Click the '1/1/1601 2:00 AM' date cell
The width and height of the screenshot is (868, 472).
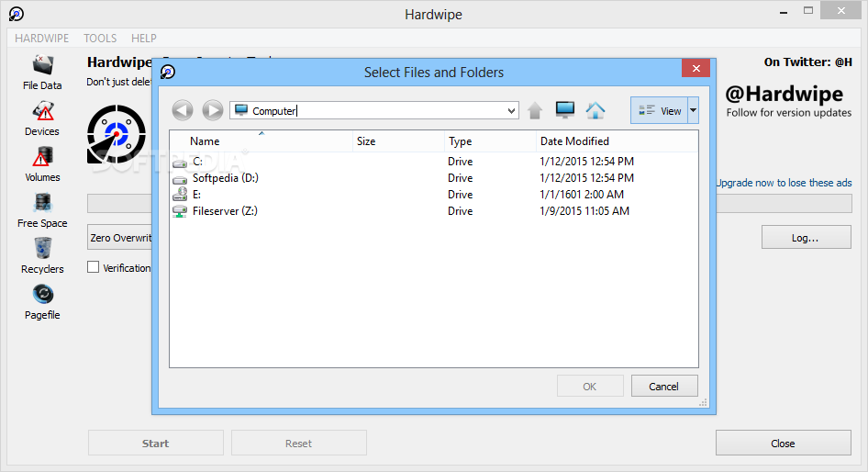pos(582,195)
